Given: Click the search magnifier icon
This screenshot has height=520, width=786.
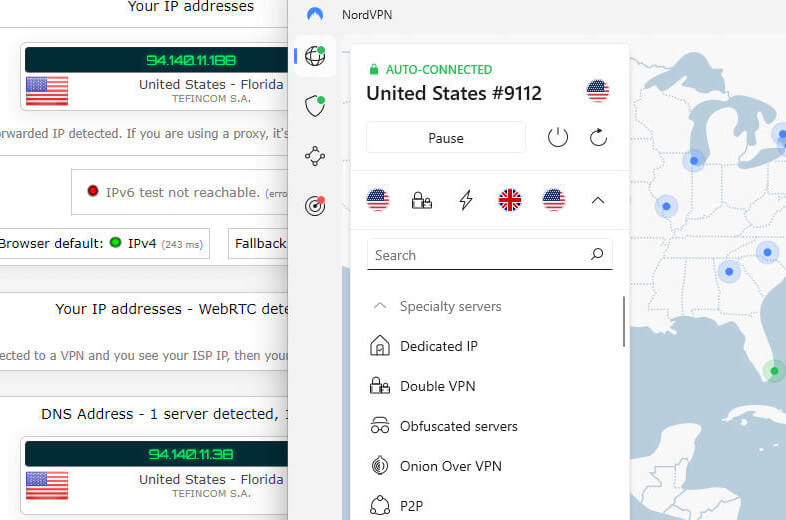Looking at the screenshot, I should pos(597,254).
